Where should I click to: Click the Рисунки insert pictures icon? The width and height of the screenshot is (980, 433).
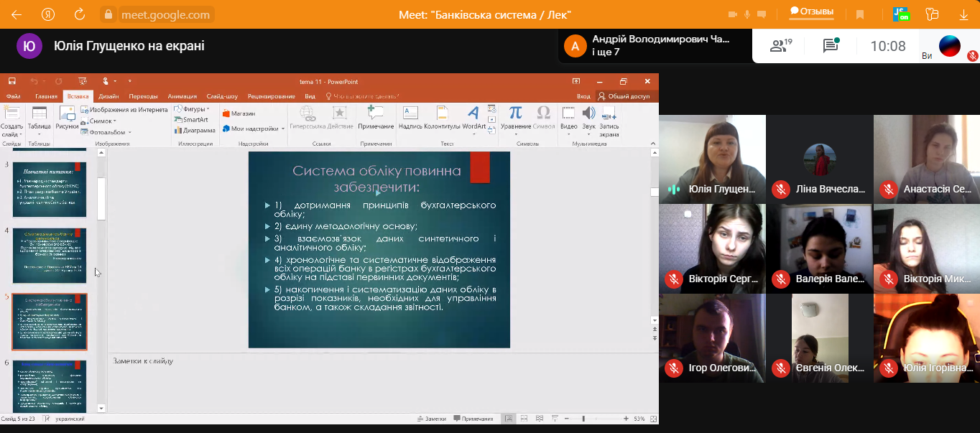(67, 119)
